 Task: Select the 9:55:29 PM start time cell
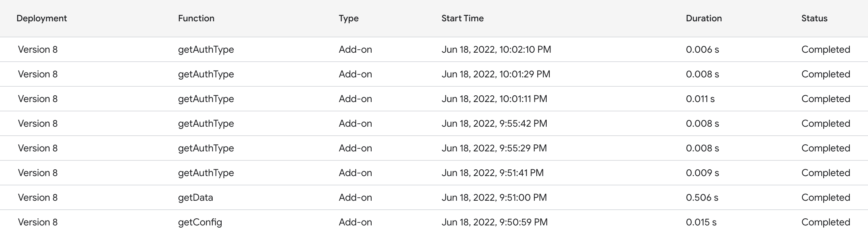pyautogui.click(x=494, y=148)
